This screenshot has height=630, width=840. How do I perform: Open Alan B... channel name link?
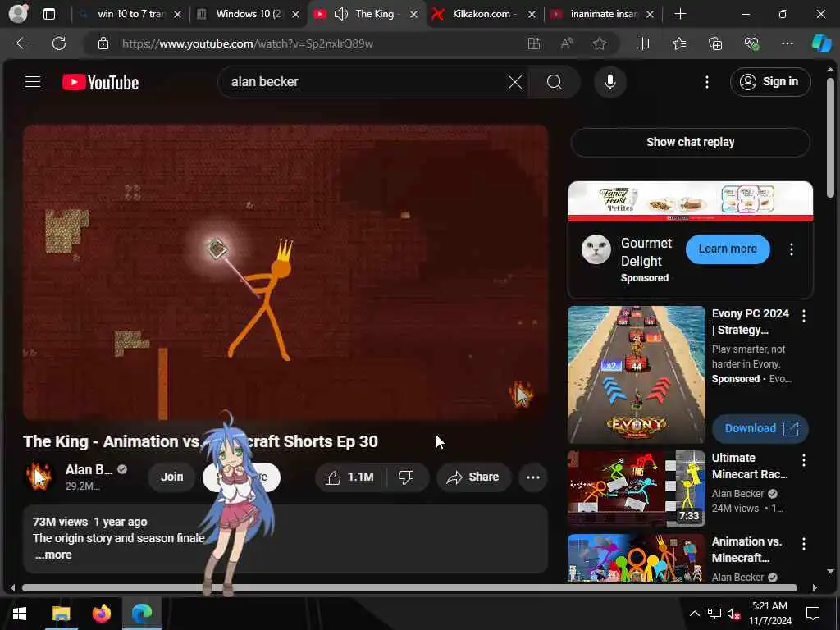(x=89, y=470)
